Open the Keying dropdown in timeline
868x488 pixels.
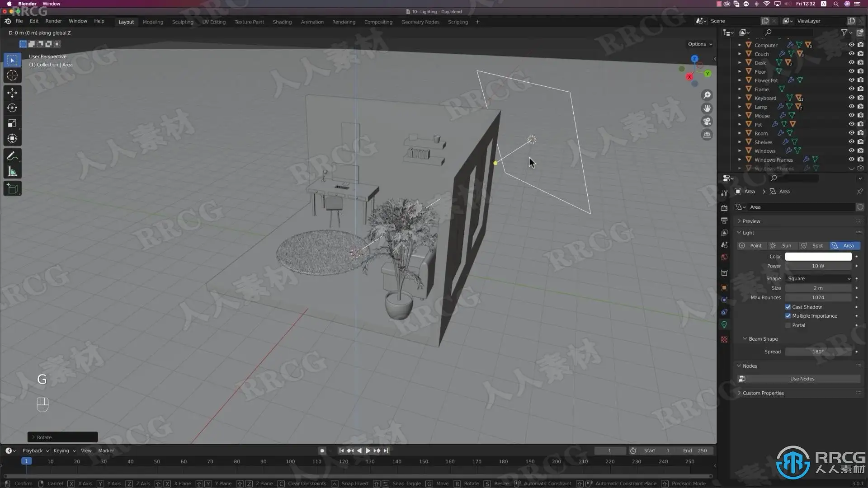tap(64, 451)
